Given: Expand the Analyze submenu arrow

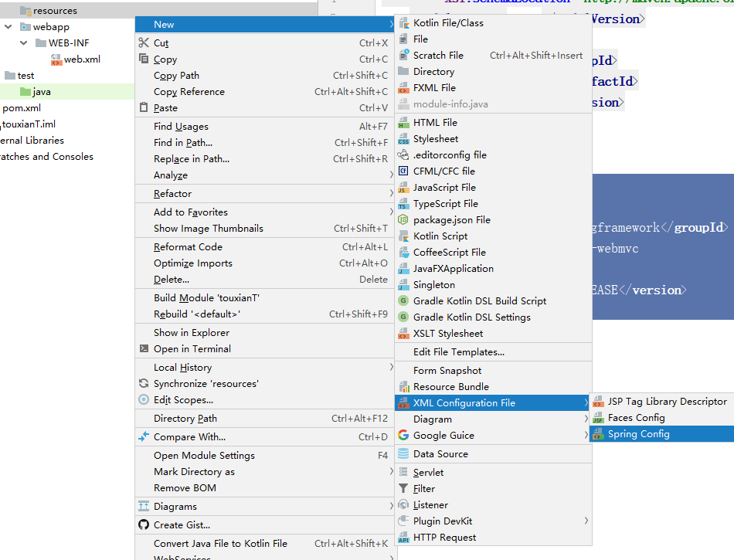Looking at the screenshot, I should (x=391, y=175).
